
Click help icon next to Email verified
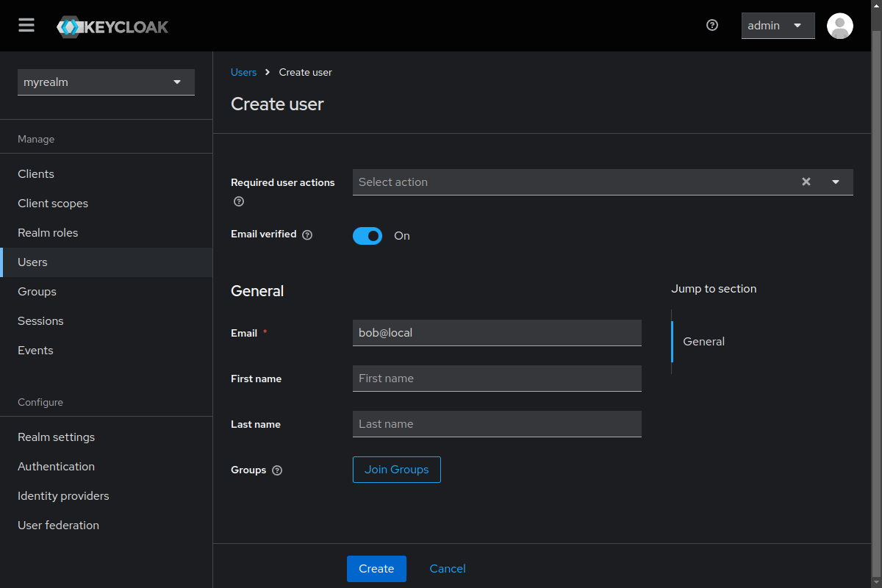307,235
